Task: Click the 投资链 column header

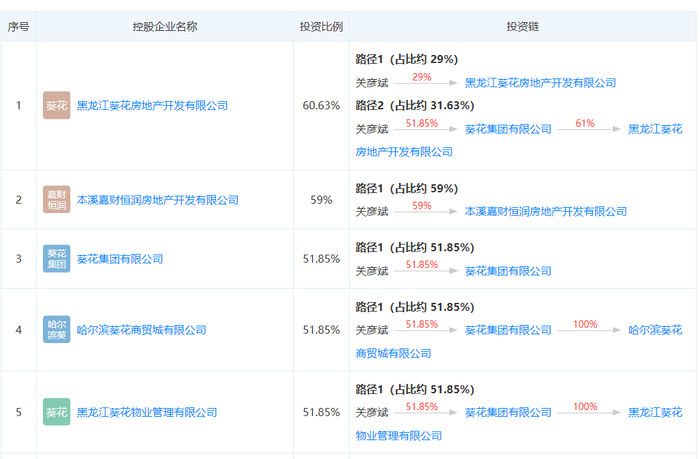Action: tap(522, 26)
